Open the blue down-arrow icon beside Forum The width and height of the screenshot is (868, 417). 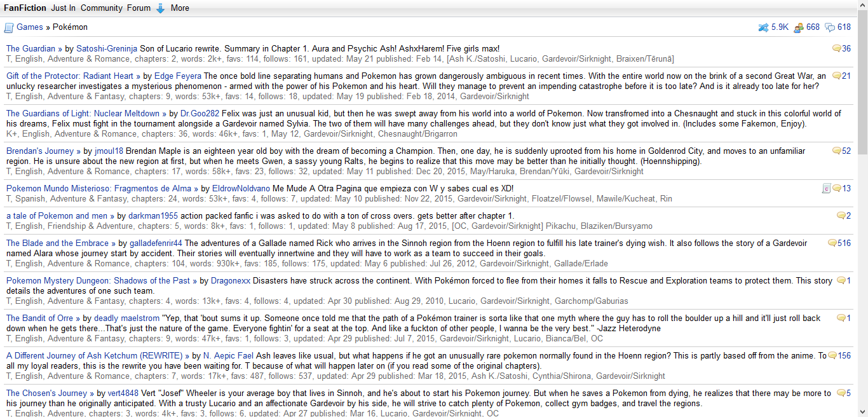[161, 8]
